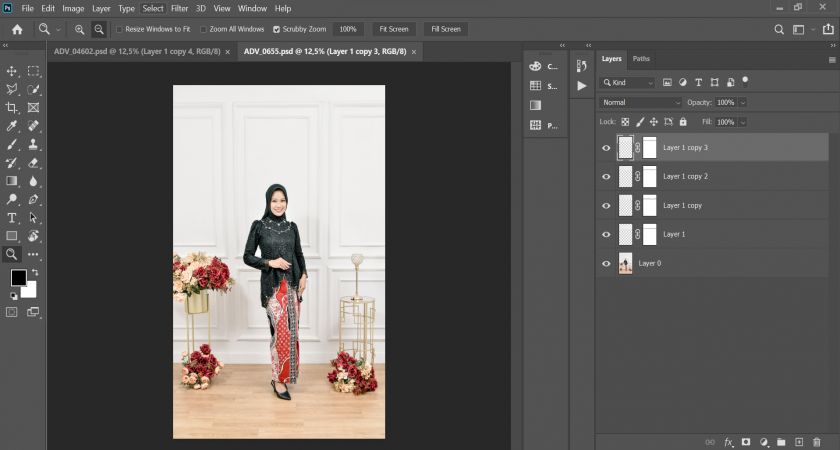
Task: Enable Resize Windows to Fit checkbox
Action: (x=120, y=29)
